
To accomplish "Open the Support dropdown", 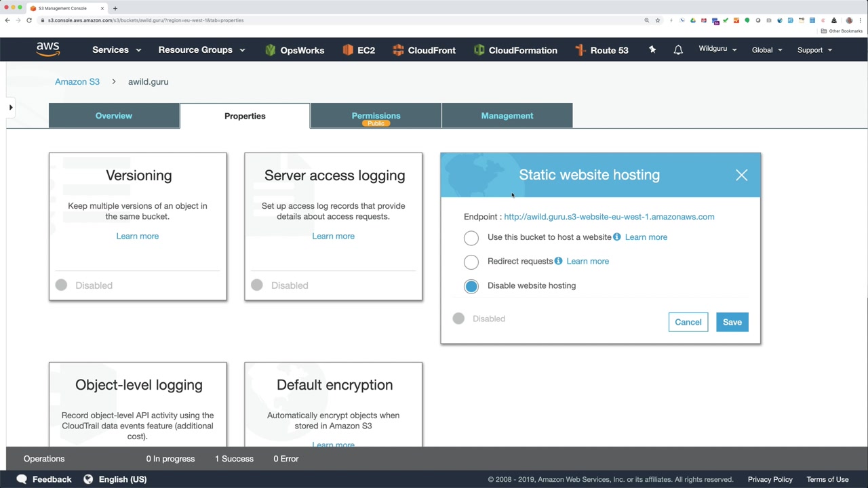I will pyautogui.click(x=814, y=49).
